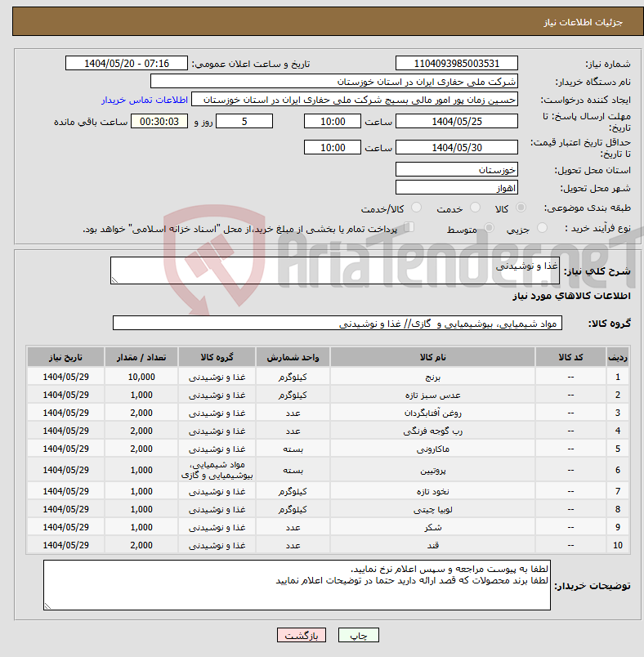Click the نام کالا column header
The height and width of the screenshot is (657, 644).
pyautogui.click(x=433, y=357)
